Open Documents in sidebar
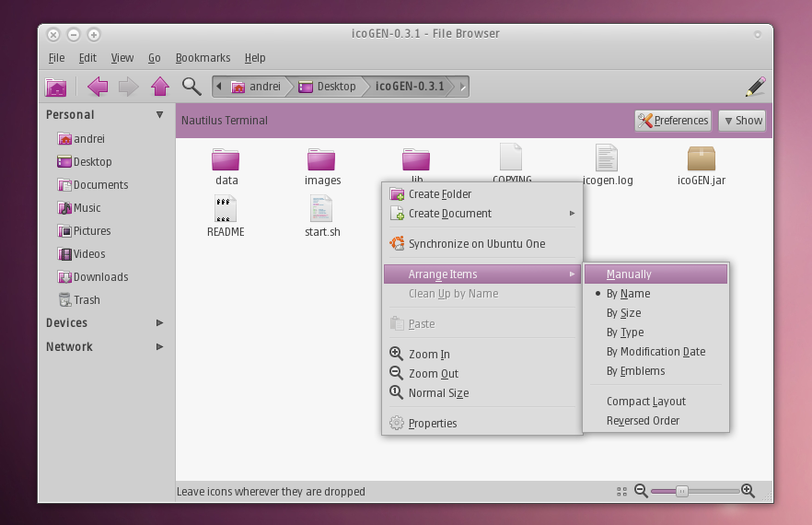This screenshot has height=525, width=812. pyautogui.click(x=93, y=185)
